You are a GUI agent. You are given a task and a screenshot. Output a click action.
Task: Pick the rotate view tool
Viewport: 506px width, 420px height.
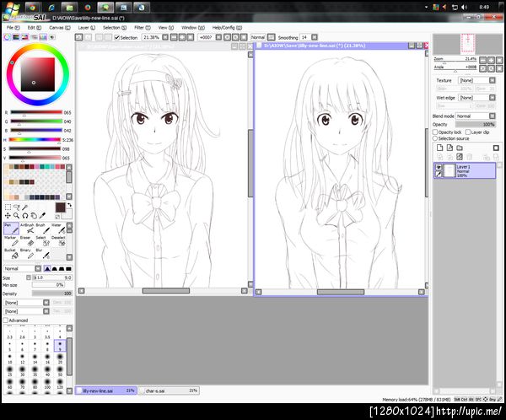(25, 216)
